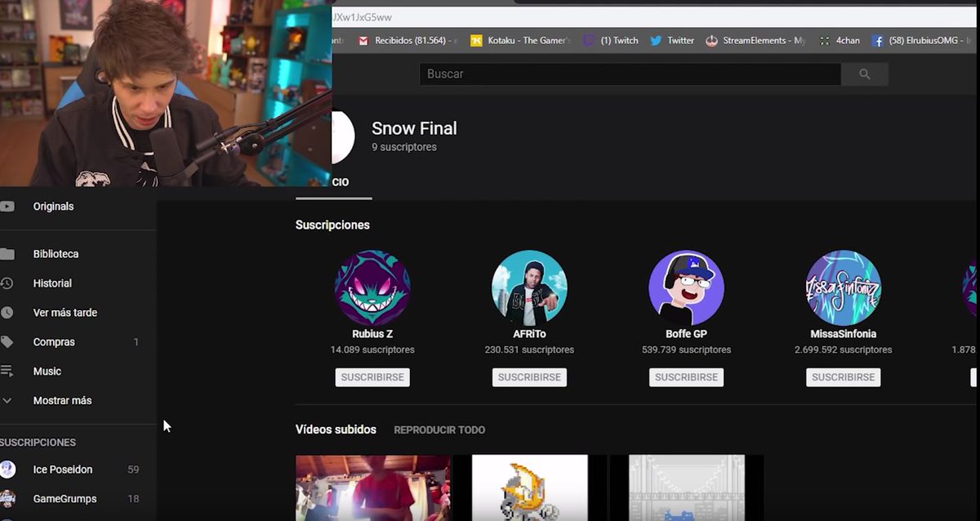Subscribe to Rubius Z
This screenshot has width=980, height=521.
(x=372, y=377)
